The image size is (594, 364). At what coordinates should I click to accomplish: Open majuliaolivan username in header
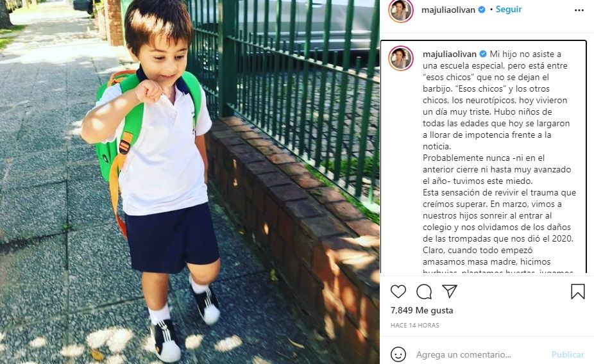(x=448, y=10)
